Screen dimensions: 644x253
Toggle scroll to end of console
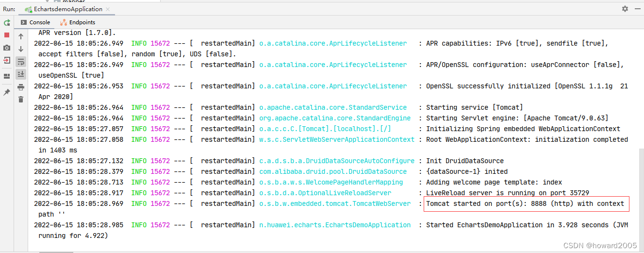tap(21, 74)
